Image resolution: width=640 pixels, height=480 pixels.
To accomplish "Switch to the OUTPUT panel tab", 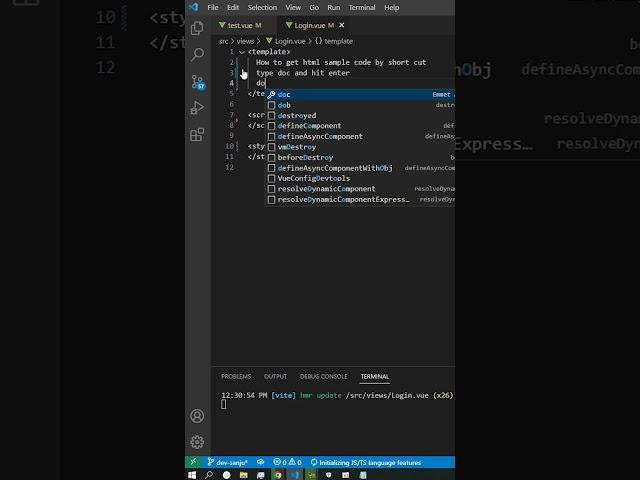I will (275, 376).
